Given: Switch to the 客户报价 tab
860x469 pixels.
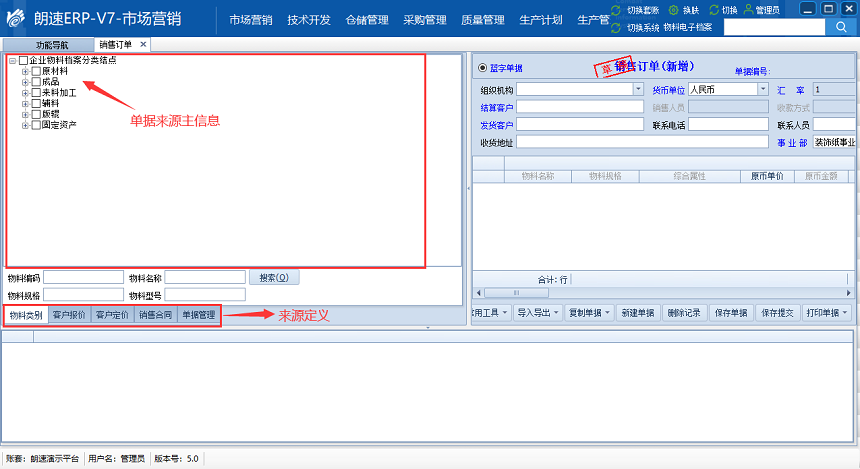Looking at the screenshot, I should pos(69,315).
